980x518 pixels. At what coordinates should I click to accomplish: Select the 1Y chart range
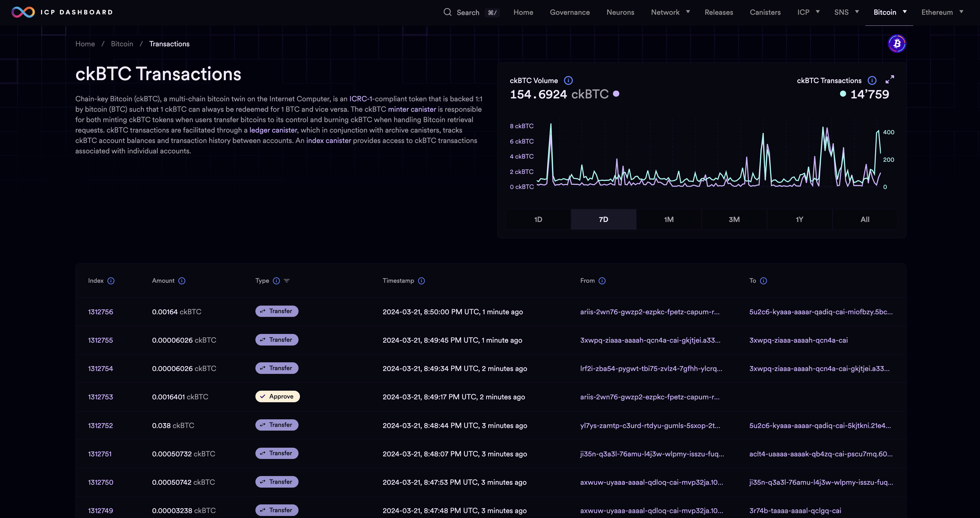[x=799, y=219]
